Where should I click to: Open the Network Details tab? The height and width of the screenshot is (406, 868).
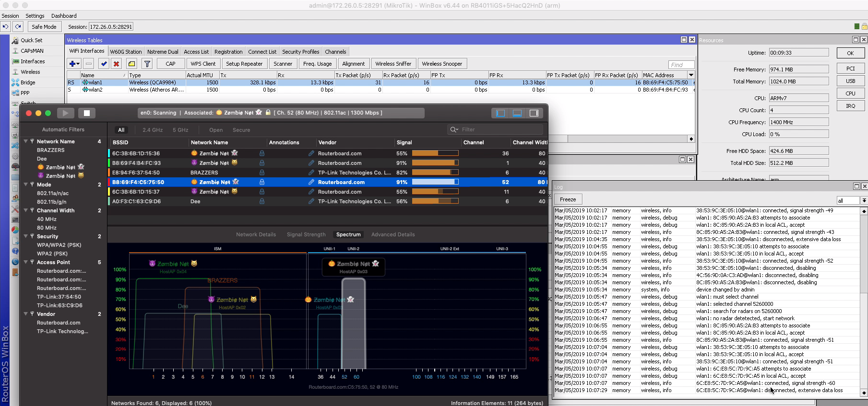(256, 234)
